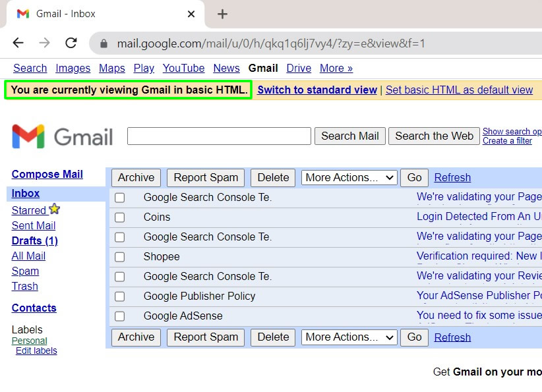The image size is (542, 392).
Task: Open Play in the Google bar
Action: point(144,69)
